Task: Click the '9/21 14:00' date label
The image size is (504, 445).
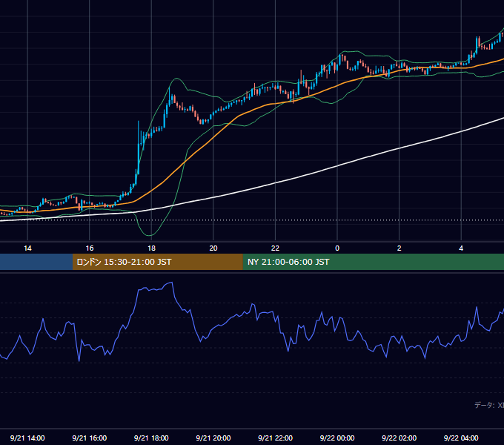Action: [27, 438]
